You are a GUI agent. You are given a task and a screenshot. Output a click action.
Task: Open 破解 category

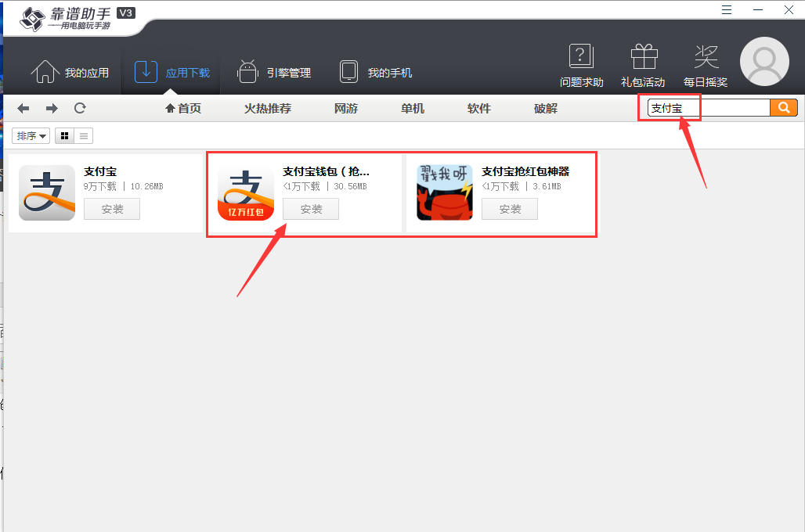(546, 108)
